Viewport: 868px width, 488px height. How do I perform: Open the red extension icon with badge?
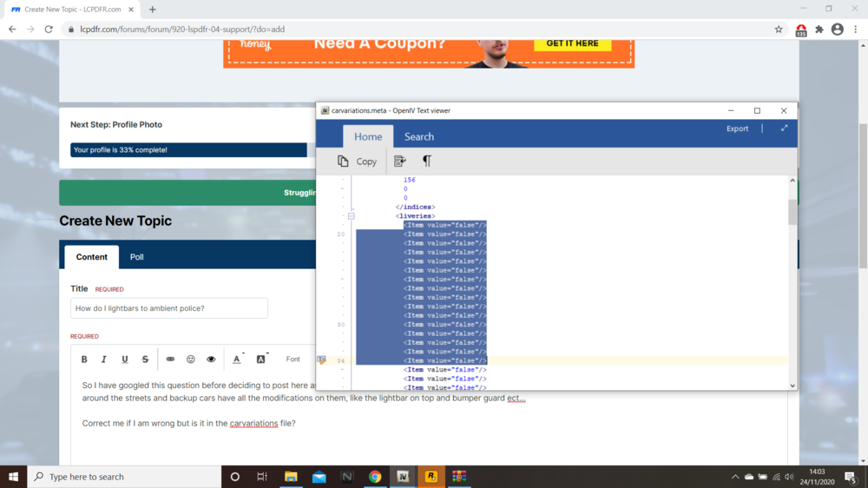801,30
